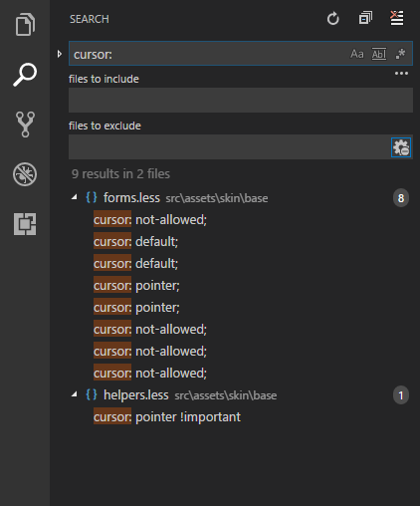This screenshot has width=420, height=506.
Task: Click '9 results in 2 files' text
Action: 120,173
